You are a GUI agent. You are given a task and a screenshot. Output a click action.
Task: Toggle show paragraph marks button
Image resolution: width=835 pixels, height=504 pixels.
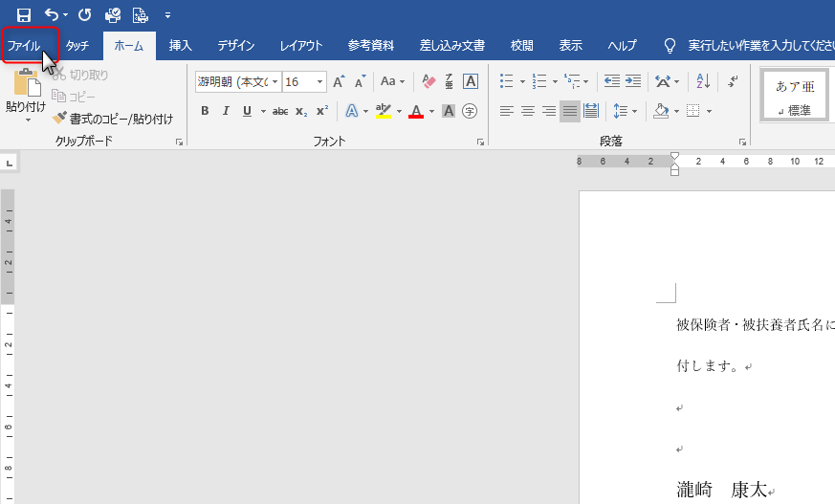click(733, 81)
